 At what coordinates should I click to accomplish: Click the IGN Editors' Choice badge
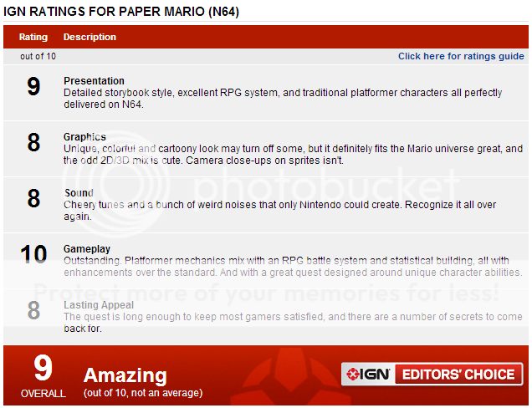(x=432, y=374)
